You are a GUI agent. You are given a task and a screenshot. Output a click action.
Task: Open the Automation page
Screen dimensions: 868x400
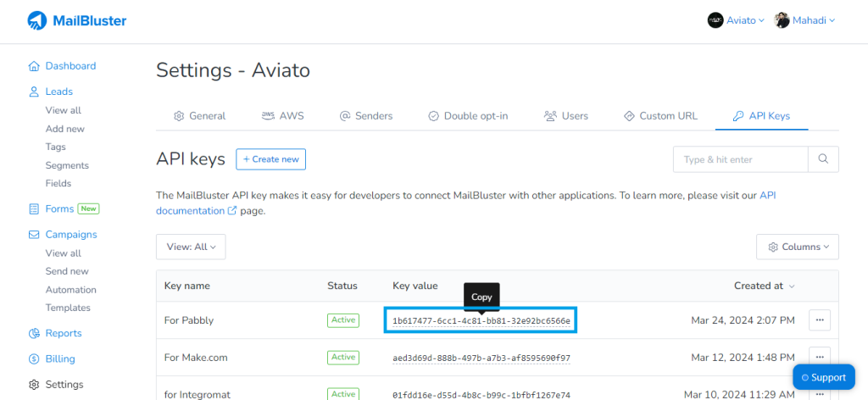[x=71, y=290]
